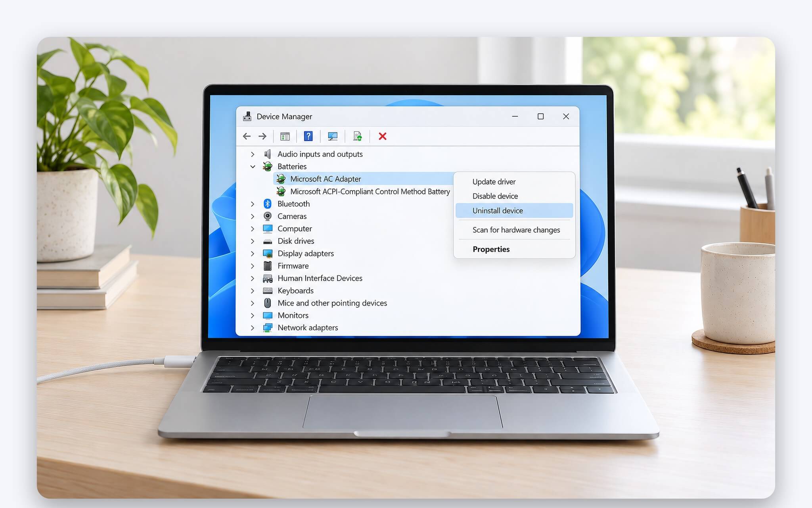This screenshot has height=508, width=812.
Task: Click the chip icon next to Firmware
Action: tap(268, 266)
